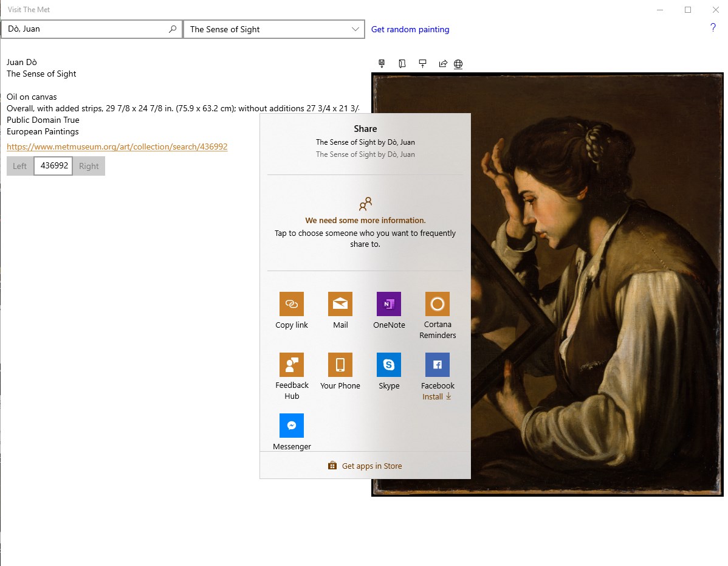Screen dimensions: 728x566
Task: Click Get random painting link
Action: 410,29
